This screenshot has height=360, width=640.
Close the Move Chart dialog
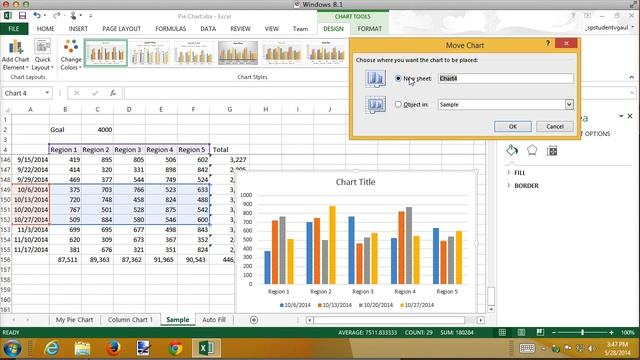coord(566,43)
